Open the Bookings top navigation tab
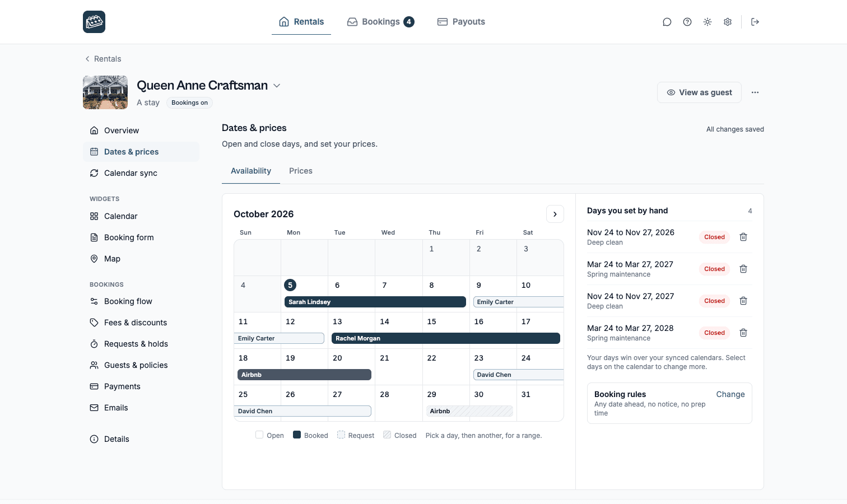Screen dimensions: 847x504 coord(381,22)
